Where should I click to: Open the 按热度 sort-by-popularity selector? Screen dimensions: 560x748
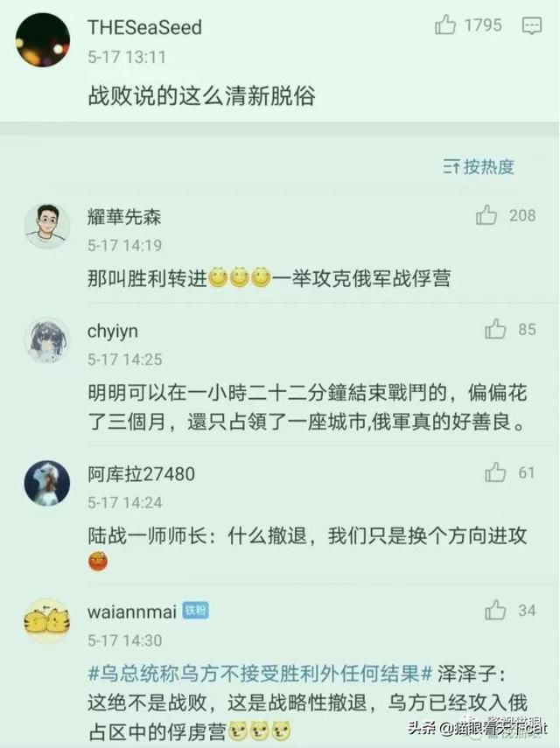coord(479,167)
